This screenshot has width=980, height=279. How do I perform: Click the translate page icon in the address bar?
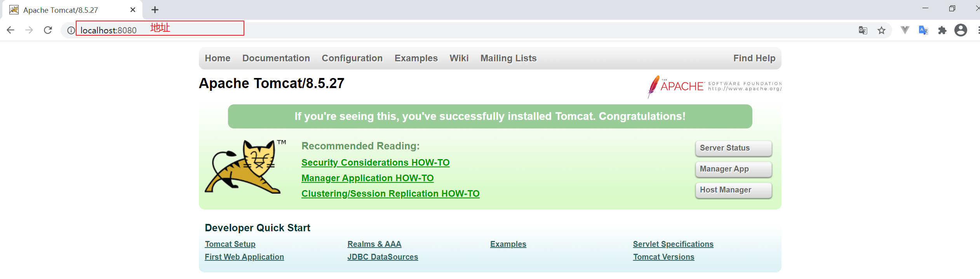coord(863,30)
